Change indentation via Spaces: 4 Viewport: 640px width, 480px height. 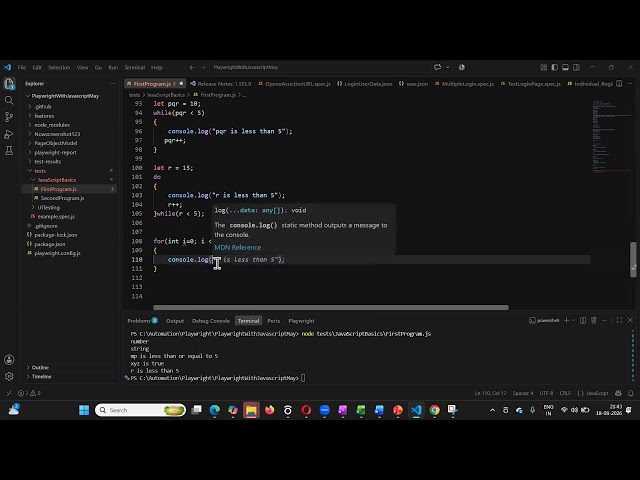(523, 393)
